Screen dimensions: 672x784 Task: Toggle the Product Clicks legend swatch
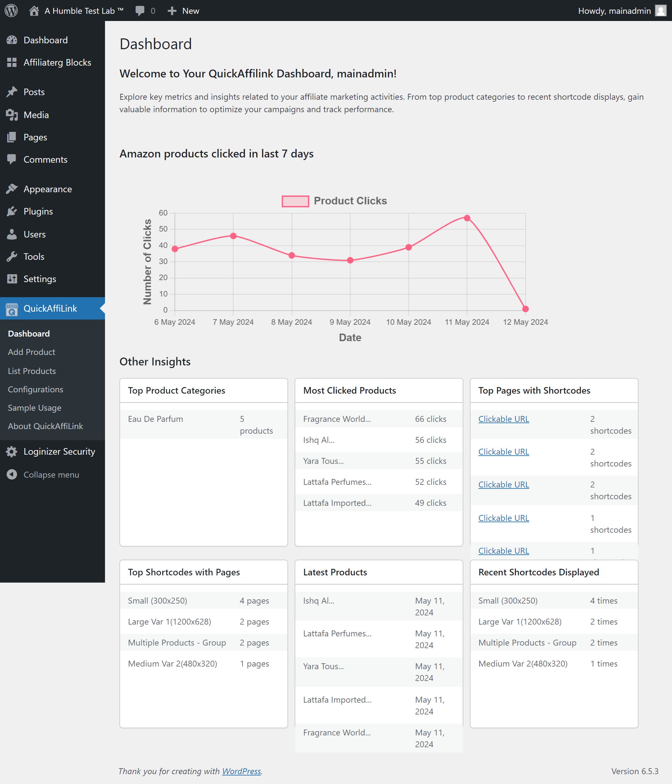click(295, 201)
